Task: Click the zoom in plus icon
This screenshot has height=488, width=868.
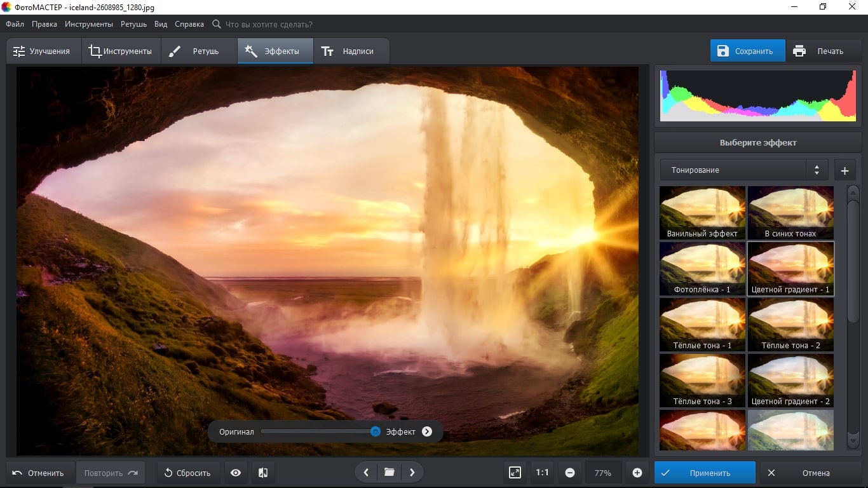Action: coord(637,473)
